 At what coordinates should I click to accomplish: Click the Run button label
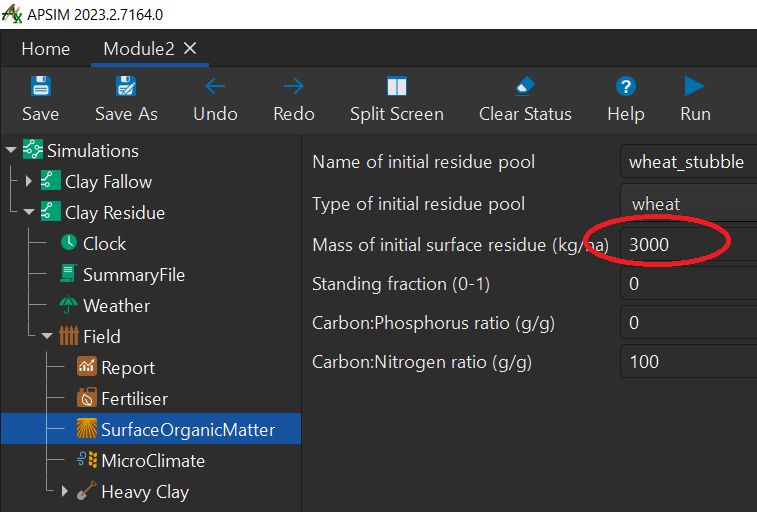(695, 114)
